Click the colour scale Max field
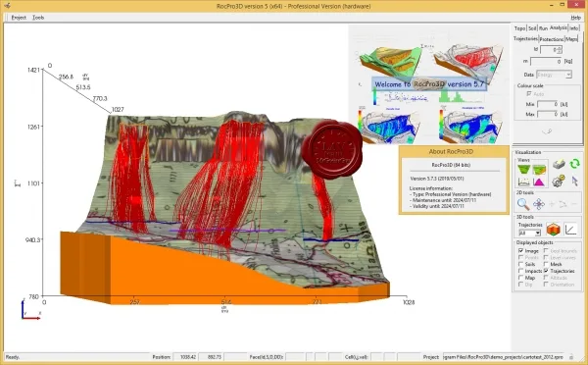Viewport: 588px width, 365px height. point(548,114)
